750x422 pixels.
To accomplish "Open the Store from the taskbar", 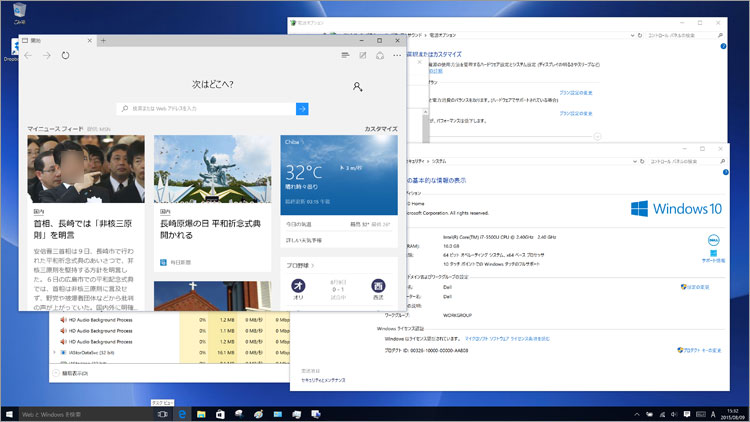I will tap(221, 413).
